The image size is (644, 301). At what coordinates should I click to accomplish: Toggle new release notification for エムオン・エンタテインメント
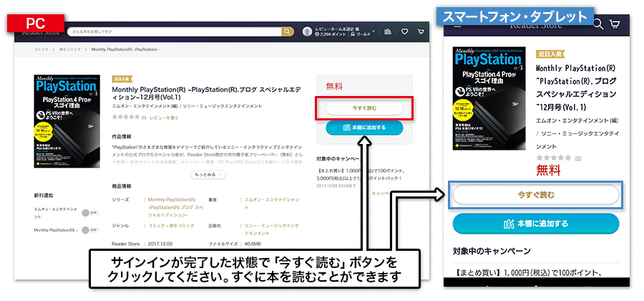(x=90, y=213)
